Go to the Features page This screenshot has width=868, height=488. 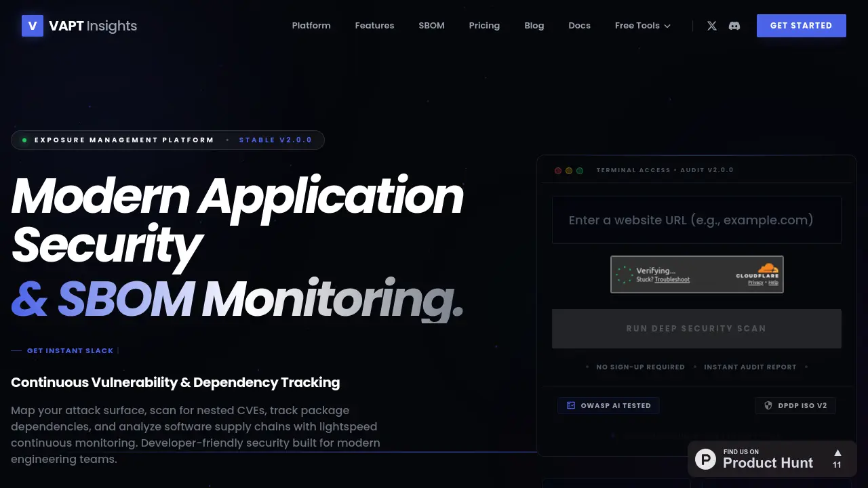[374, 26]
